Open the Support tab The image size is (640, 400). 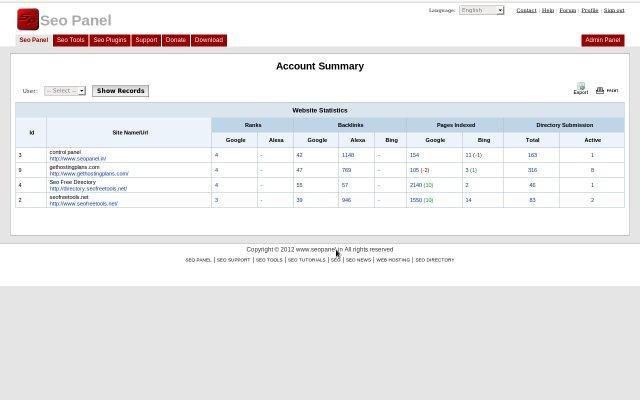[x=146, y=40]
